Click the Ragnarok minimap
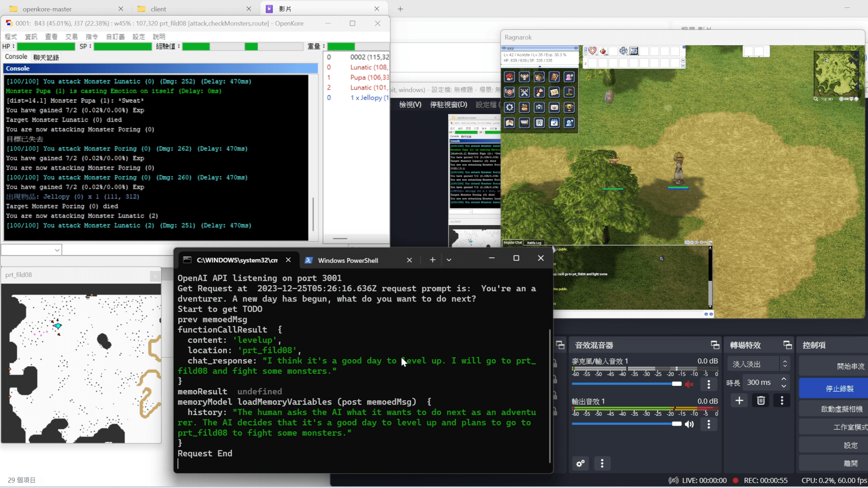The height and width of the screenshot is (488, 868). click(836, 73)
